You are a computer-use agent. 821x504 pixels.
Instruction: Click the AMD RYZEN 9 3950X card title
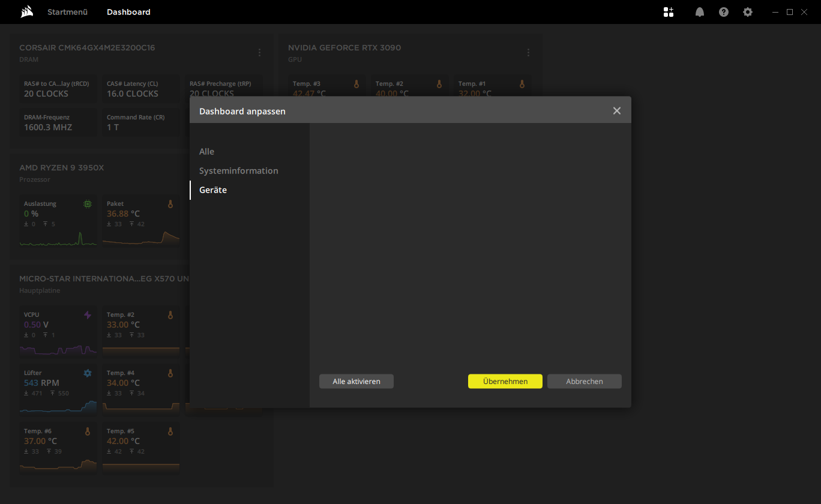click(x=61, y=168)
